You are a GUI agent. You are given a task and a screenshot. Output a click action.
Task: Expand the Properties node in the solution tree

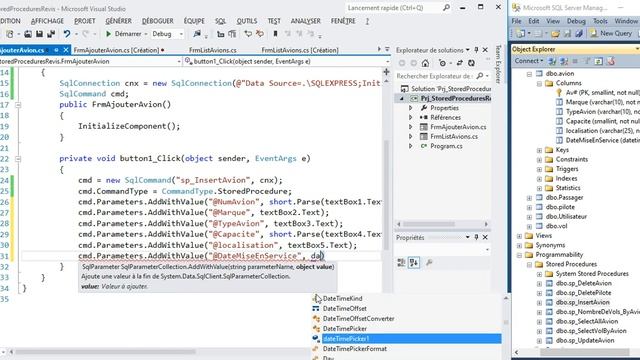coord(411,108)
